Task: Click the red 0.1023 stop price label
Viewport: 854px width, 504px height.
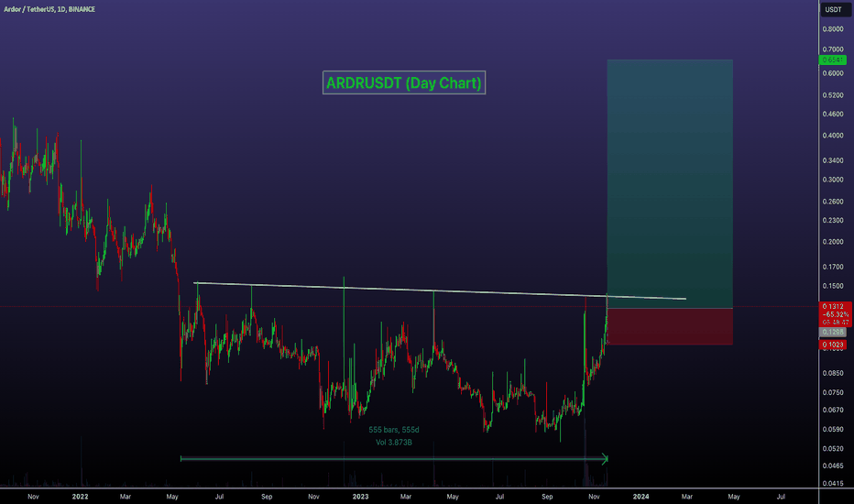Action: pos(832,345)
